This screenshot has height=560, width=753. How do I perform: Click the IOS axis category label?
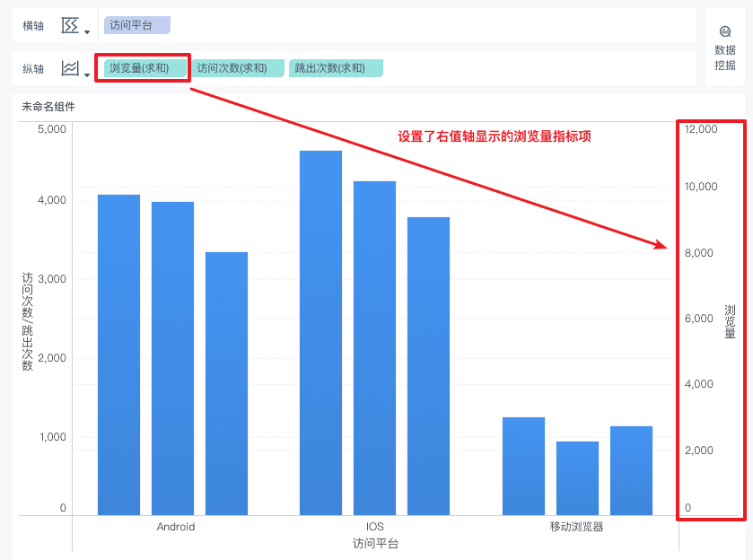[x=375, y=527]
